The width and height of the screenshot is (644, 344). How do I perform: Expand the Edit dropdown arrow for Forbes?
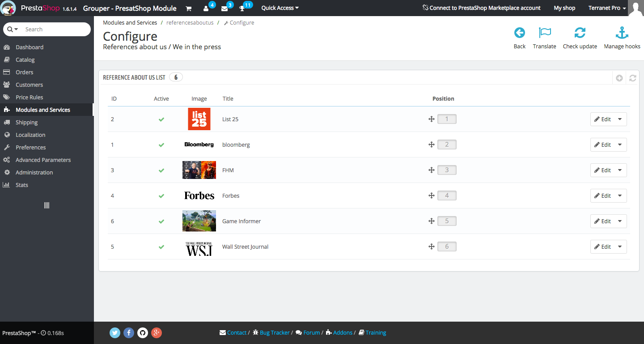pyautogui.click(x=620, y=195)
